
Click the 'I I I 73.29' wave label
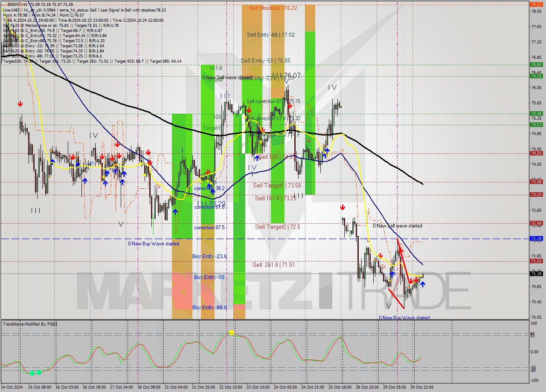[x=212, y=204]
